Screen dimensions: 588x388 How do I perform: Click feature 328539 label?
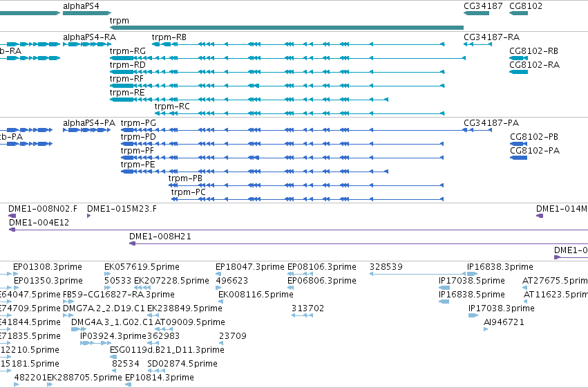[x=386, y=267]
